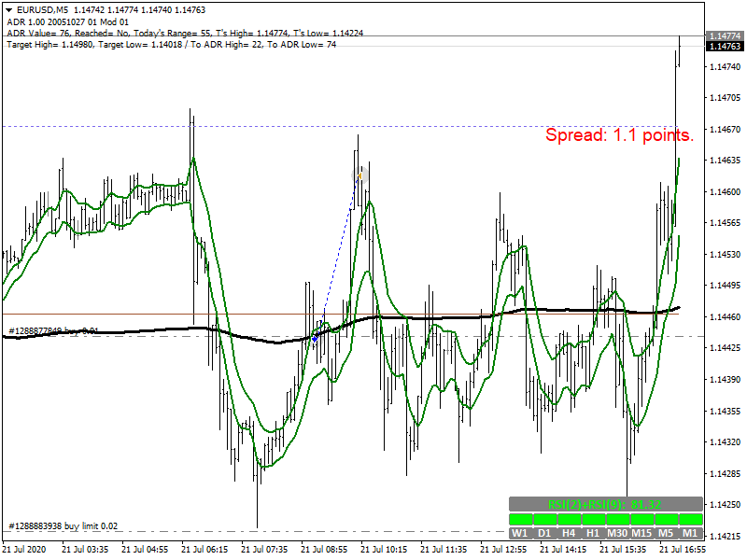
Task: Select the #1288877848 buy order label
Action: [x=54, y=331]
